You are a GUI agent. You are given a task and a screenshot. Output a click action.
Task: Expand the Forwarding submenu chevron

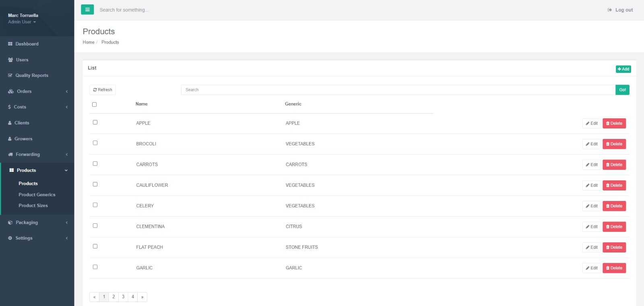(67, 154)
